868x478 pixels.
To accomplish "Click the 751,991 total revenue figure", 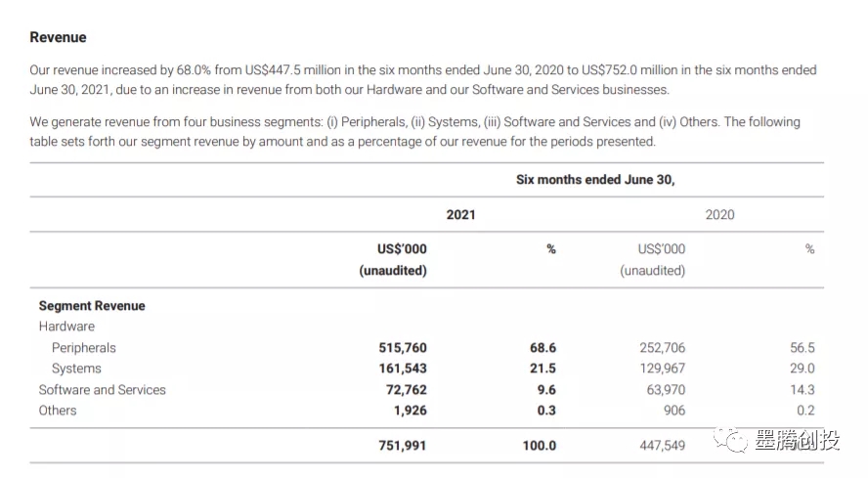I will click(x=403, y=446).
